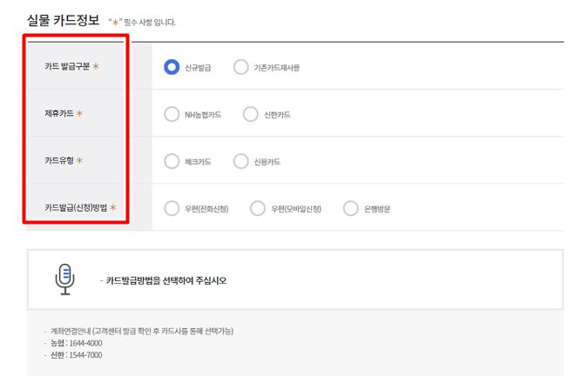Choose 우편(전화신청) issuance method

point(172,208)
